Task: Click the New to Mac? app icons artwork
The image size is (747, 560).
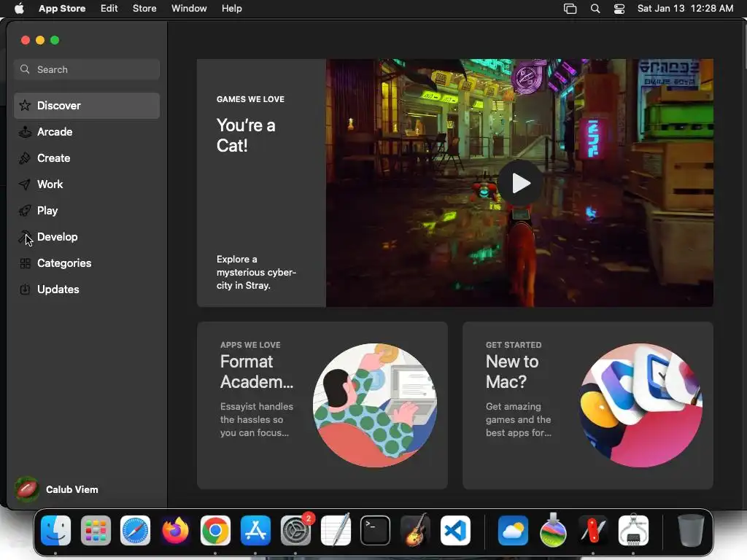Action: coord(640,405)
